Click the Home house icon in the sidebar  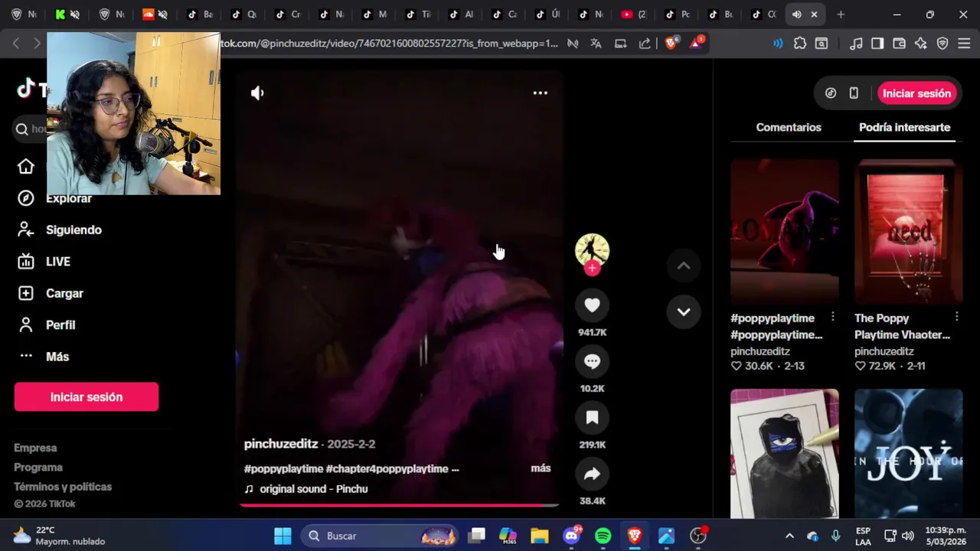point(26,167)
